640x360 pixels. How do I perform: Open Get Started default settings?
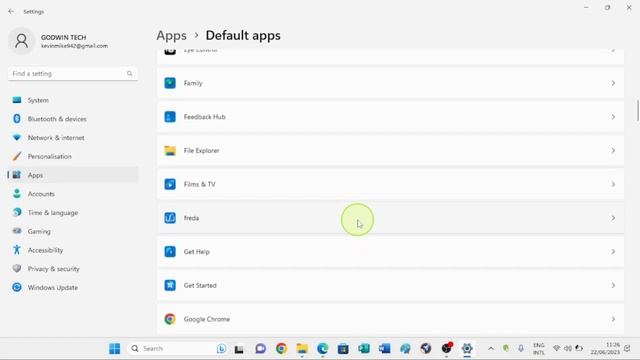tap(390, 285)
